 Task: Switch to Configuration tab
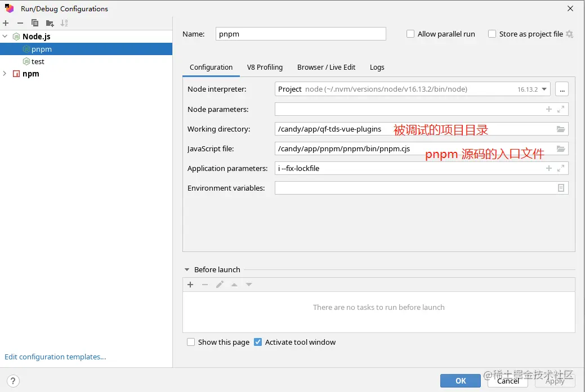coord(211,67)
